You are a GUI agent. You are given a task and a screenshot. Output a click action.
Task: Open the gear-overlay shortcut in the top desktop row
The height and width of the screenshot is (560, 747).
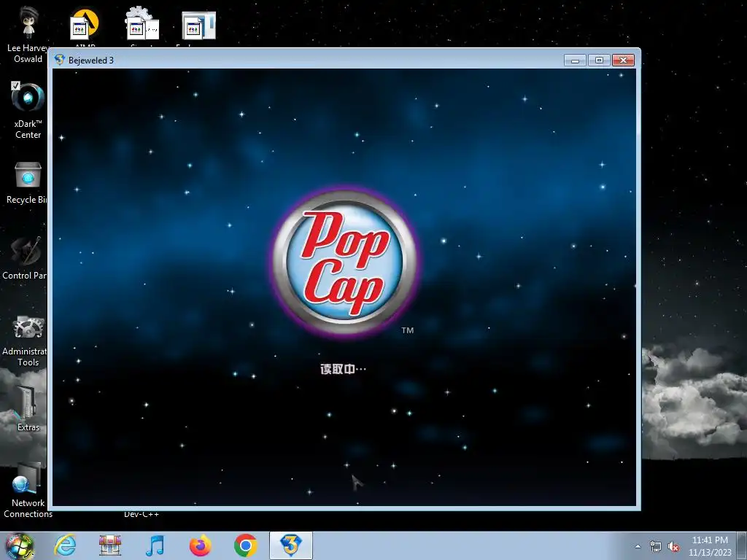tap(142, 24)
